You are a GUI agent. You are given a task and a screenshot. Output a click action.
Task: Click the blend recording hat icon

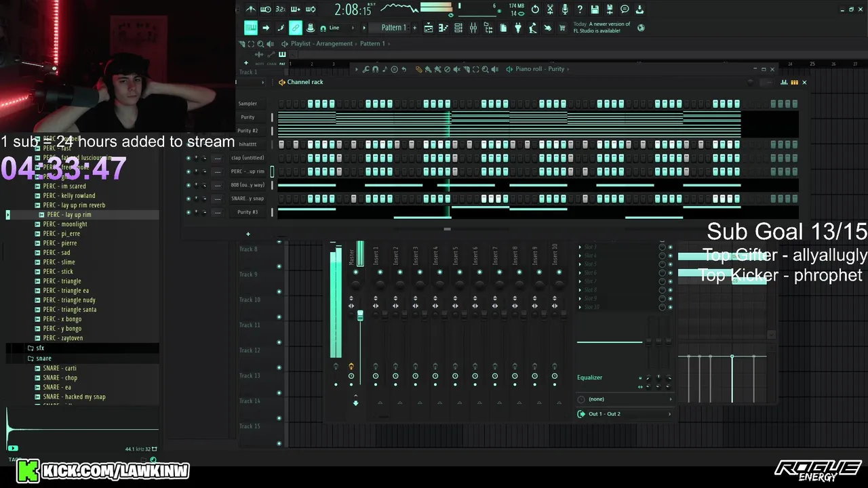click(311, 28)
